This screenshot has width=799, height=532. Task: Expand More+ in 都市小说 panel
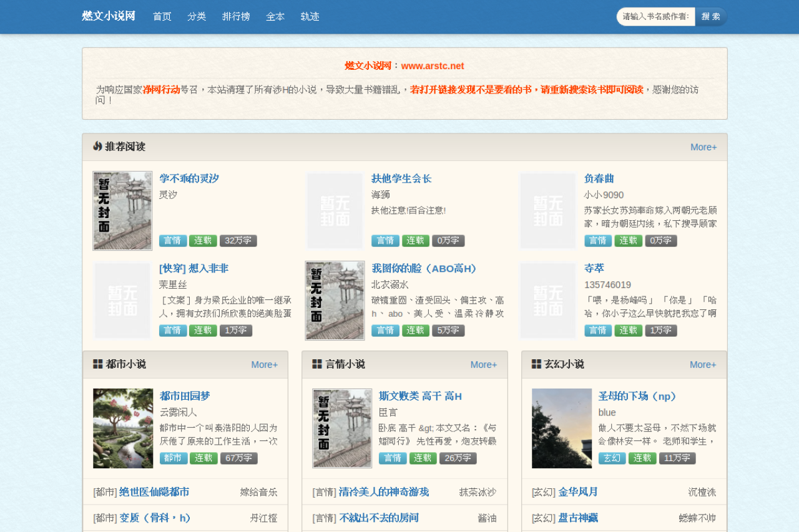point(265,365)
